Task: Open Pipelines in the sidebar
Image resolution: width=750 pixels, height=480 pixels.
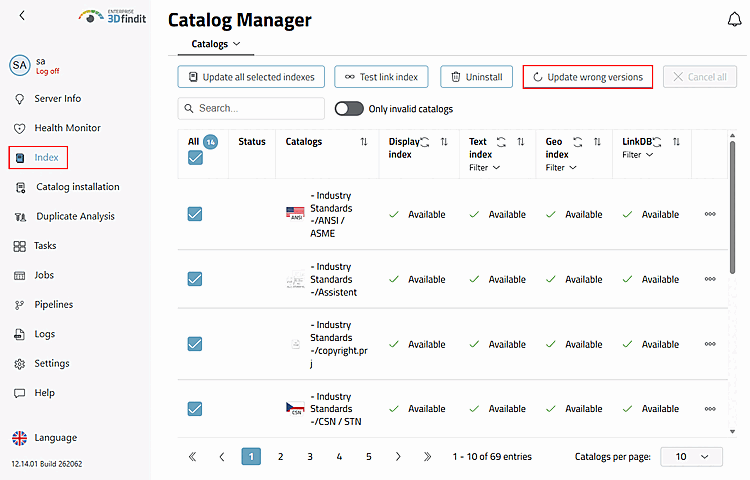Action: click(x=43, y=305)
